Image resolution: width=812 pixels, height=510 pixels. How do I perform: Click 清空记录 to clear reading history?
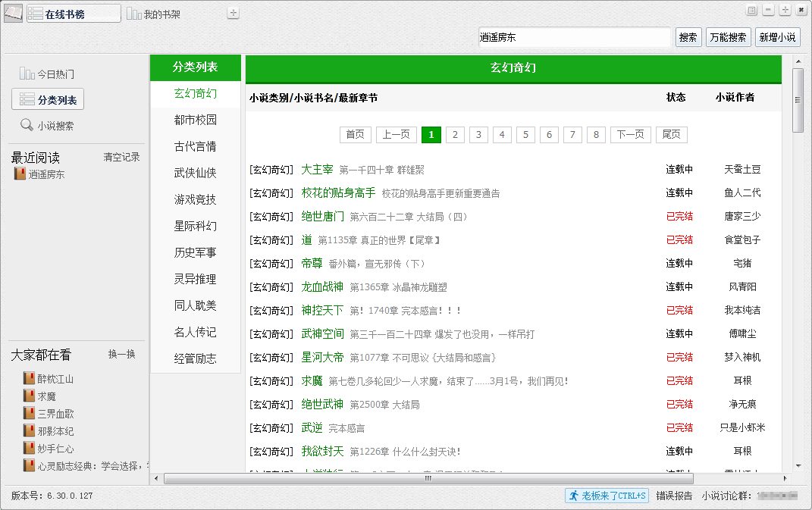121,158
